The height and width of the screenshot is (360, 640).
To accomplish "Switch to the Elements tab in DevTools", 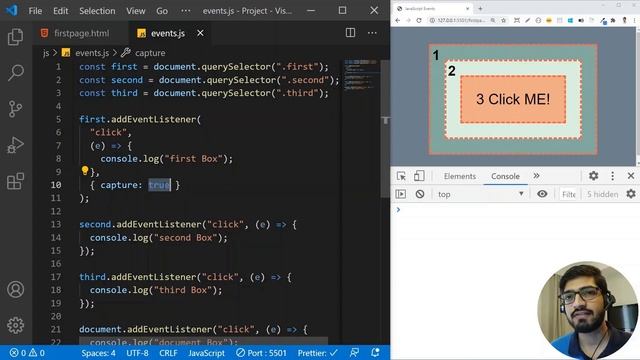I will pyautogui.click(x=460, y=176).
